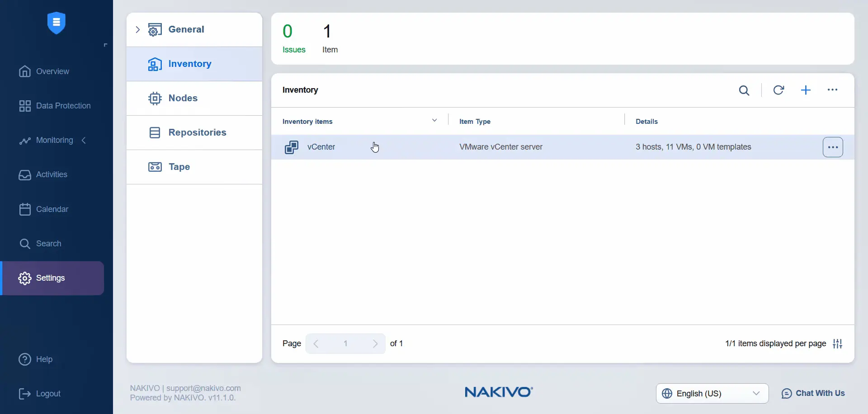Open the Activities page
Screen dimensions: 868x414
[x=51, y=174]
